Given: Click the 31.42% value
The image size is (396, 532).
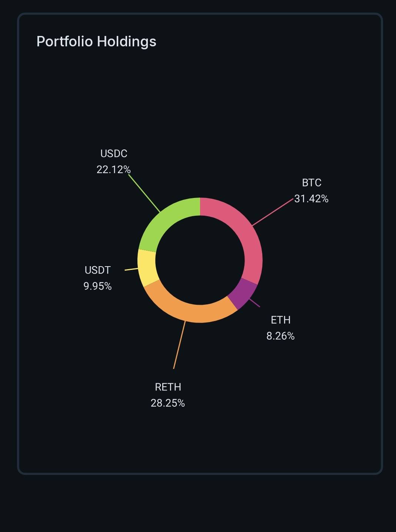Looking at the screenshot, I should click(311, 199).
